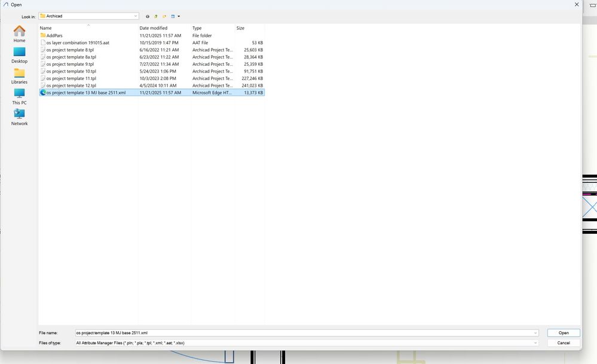Click the up one level icon
The height and width of the screenshot is (364, 597).
click(156, 16)
